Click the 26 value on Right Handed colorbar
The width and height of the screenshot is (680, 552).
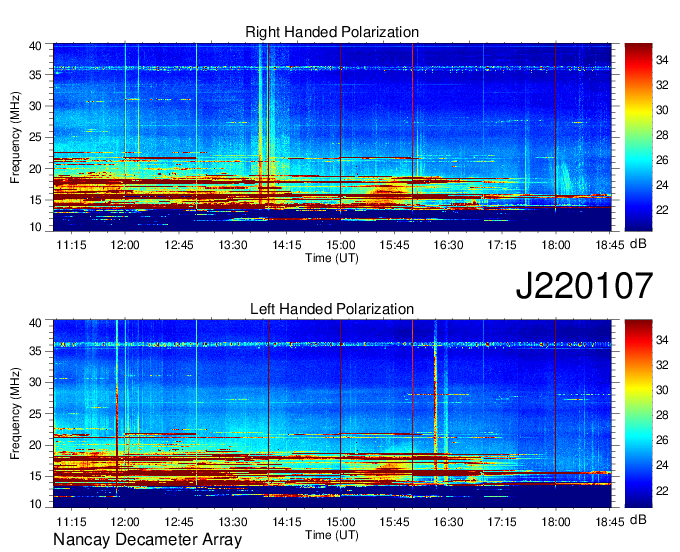tap(662, 160)
